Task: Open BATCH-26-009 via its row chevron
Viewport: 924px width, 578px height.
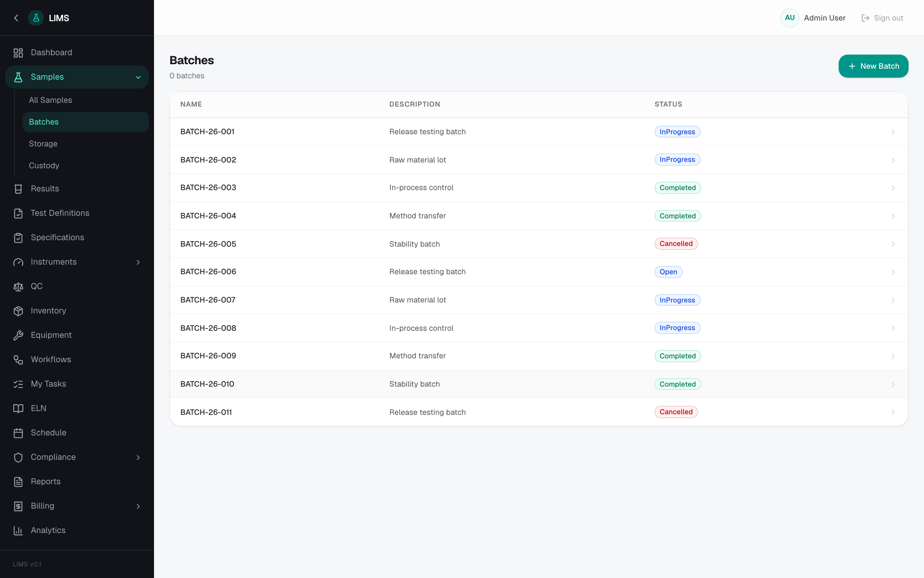Action: click(893, 356)
